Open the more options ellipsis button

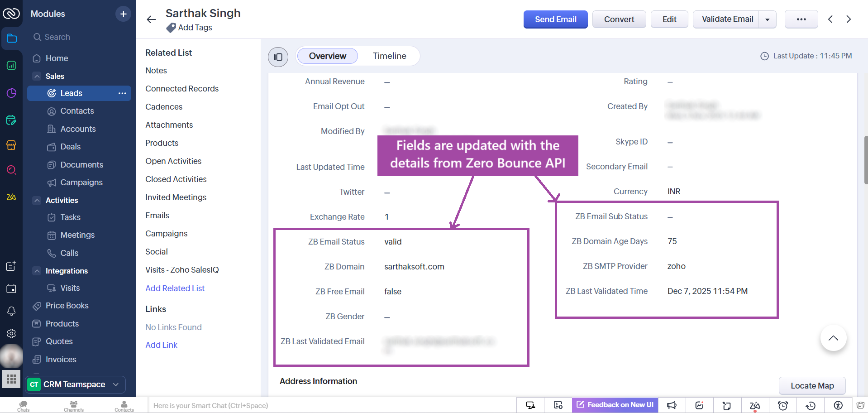click(x=801, y=19)
